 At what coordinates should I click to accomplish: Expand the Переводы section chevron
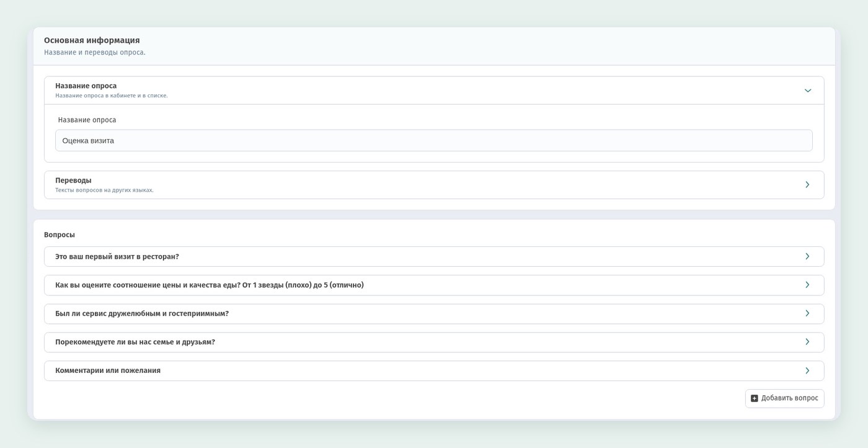(x=807, y=185)
